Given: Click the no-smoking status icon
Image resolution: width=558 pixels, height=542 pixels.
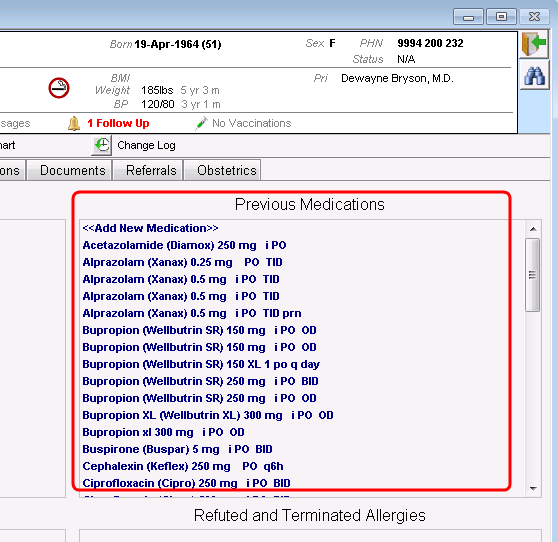Looking at the screenshot, I should tap(59, 88).
